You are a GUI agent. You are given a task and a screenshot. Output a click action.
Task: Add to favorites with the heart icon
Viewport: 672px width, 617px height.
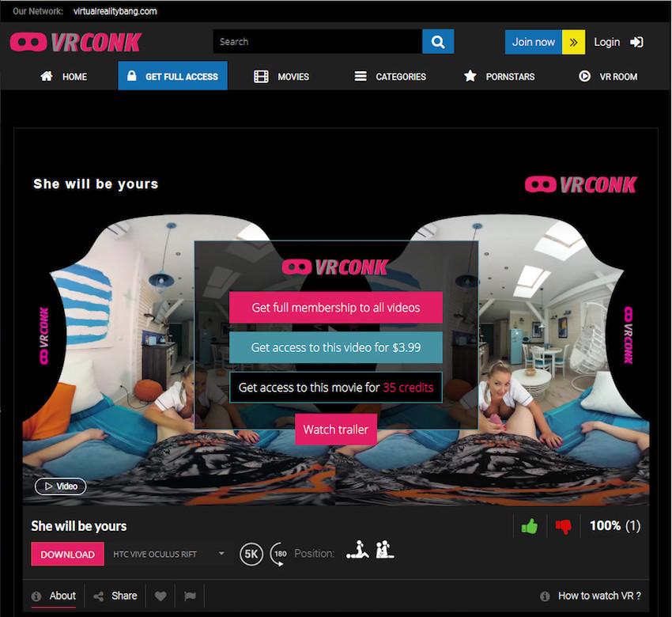point(160,596)
